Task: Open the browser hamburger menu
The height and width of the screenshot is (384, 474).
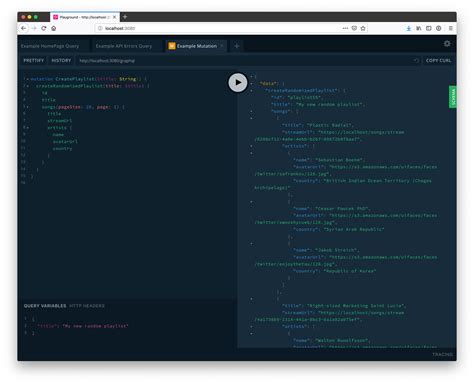Action: point(450,28)
